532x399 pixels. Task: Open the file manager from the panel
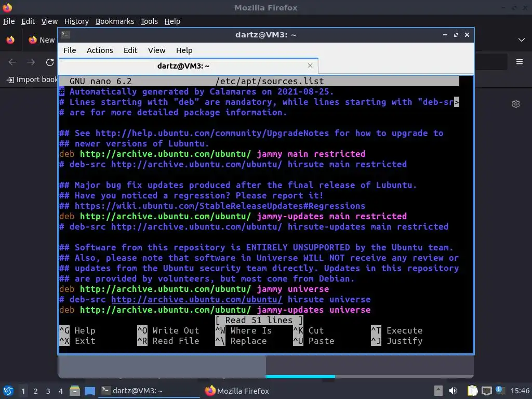75,391
